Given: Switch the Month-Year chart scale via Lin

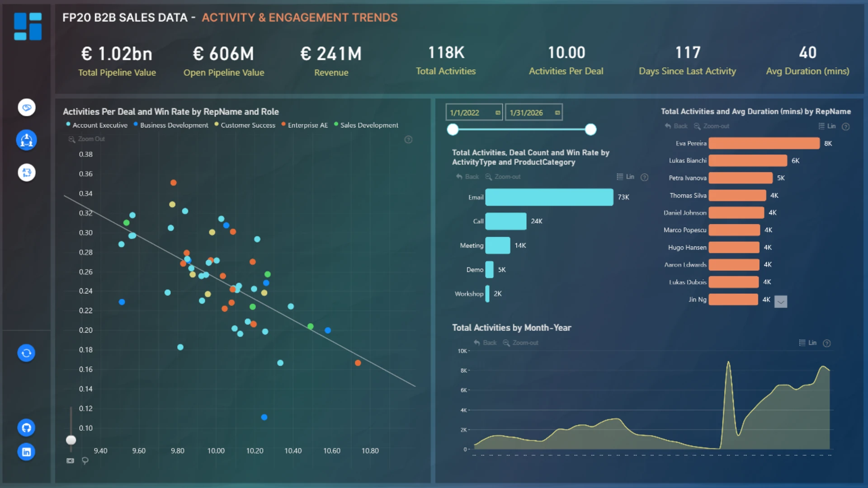Looking at the screenshot, I should coord(808,343).
